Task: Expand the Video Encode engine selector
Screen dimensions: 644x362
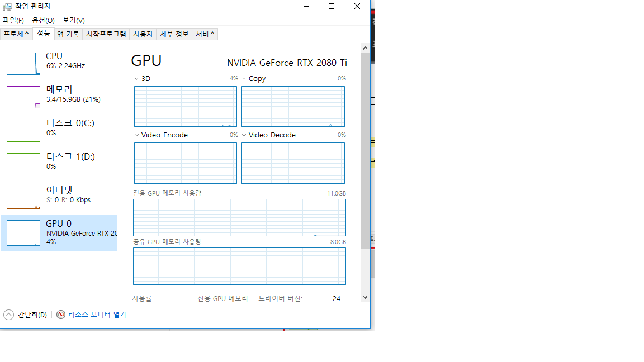Action: 136,135
